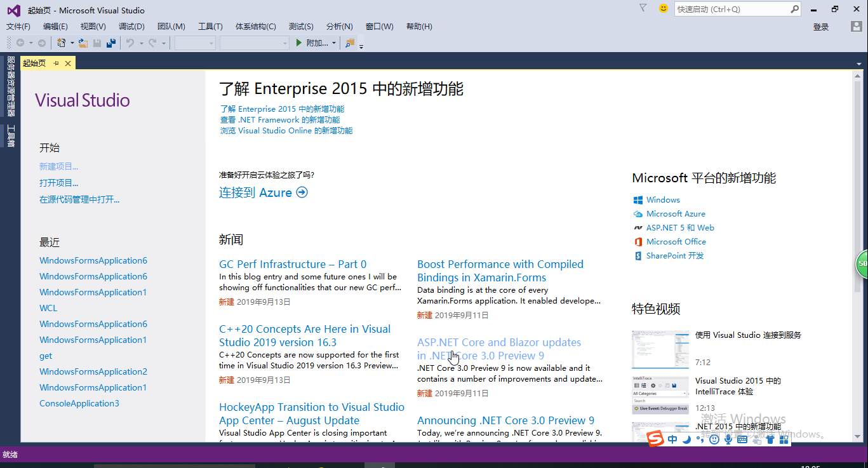Viewport: 868px width, 468px height.
Task: Open the 体系结构(C) menu
Action: pyautogui.click(x=256, y=27)
